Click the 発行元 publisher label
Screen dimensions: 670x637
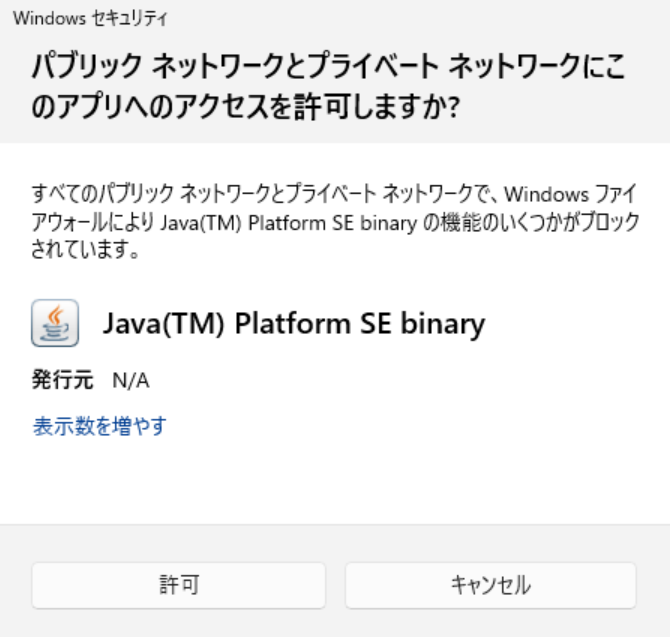(x=63, y=380)
